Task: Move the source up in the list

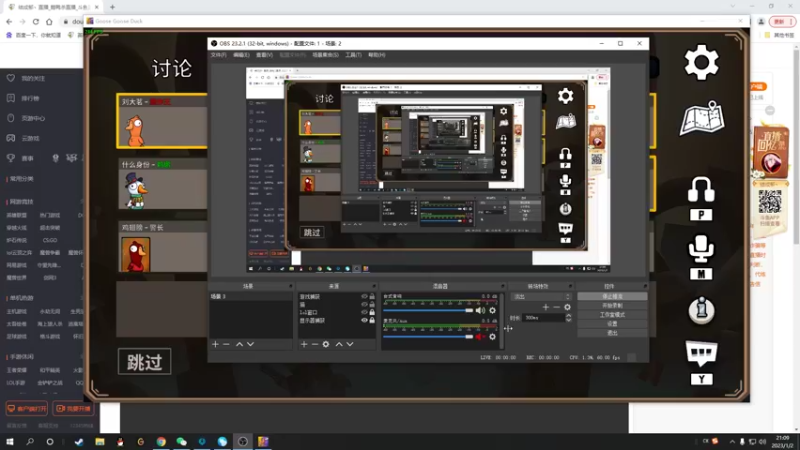Action: (339, 344)
